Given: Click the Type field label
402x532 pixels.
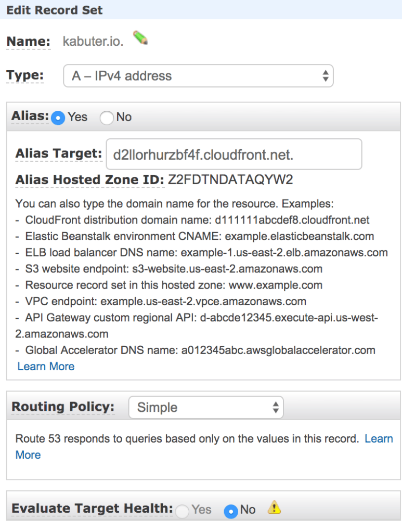Looking at the screenshot, I should pos(24,75).
